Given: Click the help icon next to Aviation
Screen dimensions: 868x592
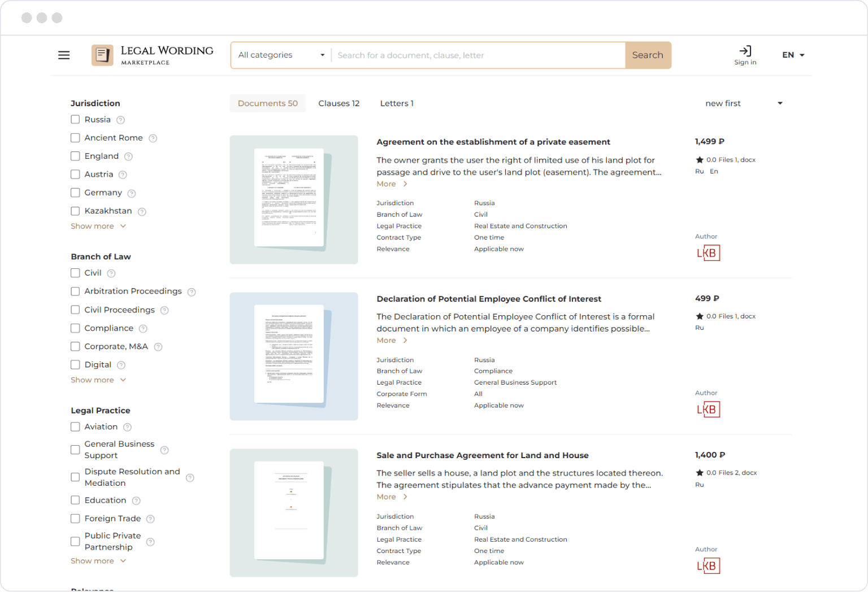Looking at the screenshot, I should coord(127,427).
